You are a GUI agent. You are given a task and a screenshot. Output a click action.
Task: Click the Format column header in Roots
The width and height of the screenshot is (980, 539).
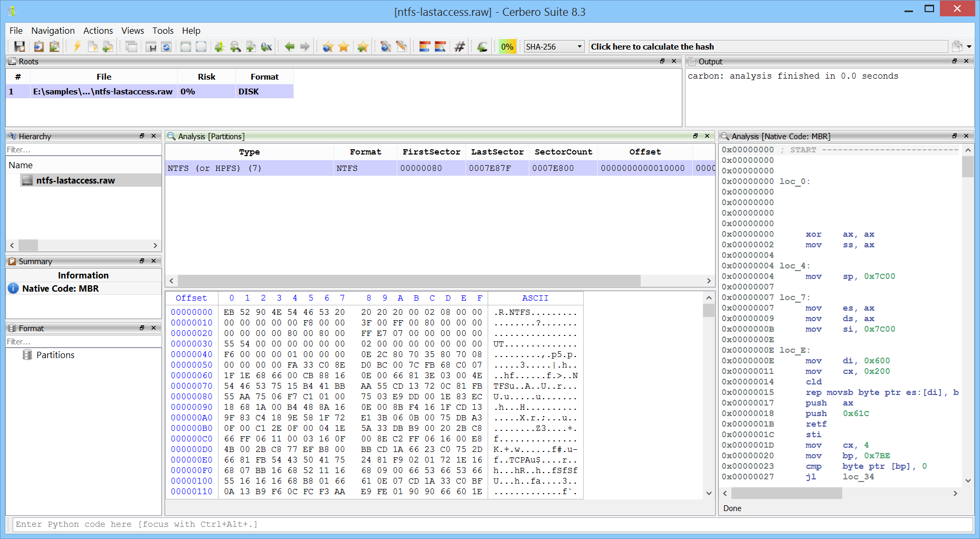click(x=264, y=77)
